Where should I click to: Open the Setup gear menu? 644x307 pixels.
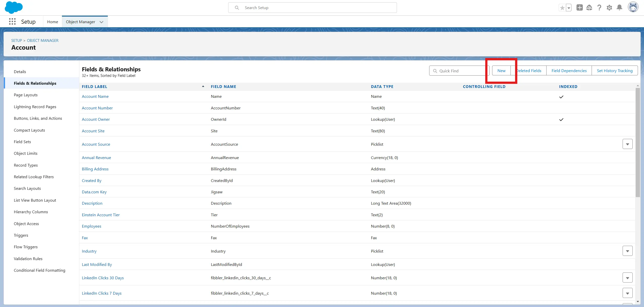(x=609, y=8)
